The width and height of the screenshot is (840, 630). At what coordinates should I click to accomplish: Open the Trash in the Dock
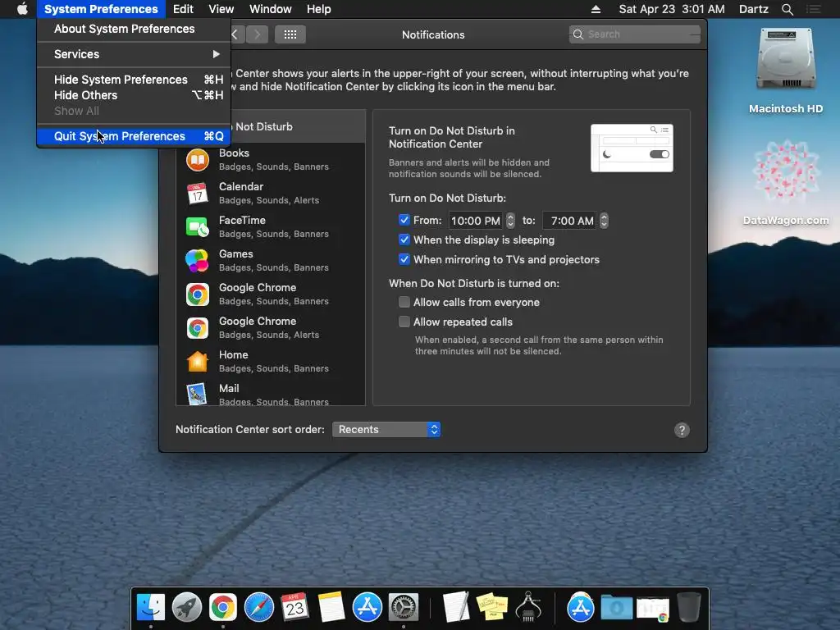pos(689,607)
